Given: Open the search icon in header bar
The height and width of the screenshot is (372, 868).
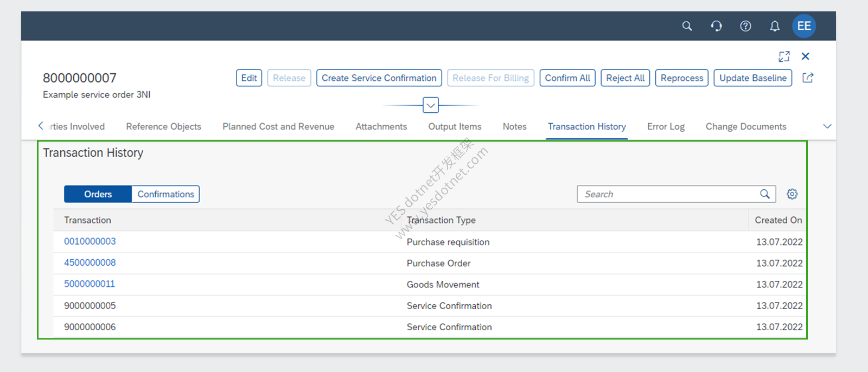Looking at the screenshot, I should point(687,26).
